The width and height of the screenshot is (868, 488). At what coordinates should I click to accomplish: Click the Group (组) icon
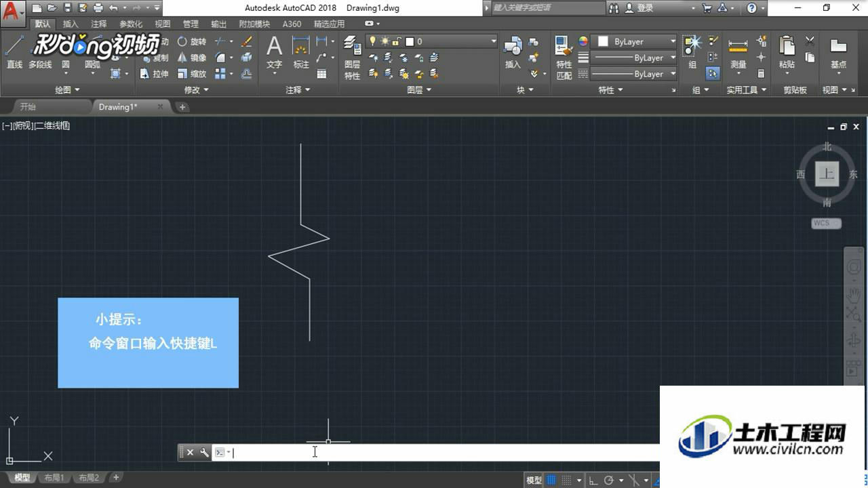pos(692,53)
